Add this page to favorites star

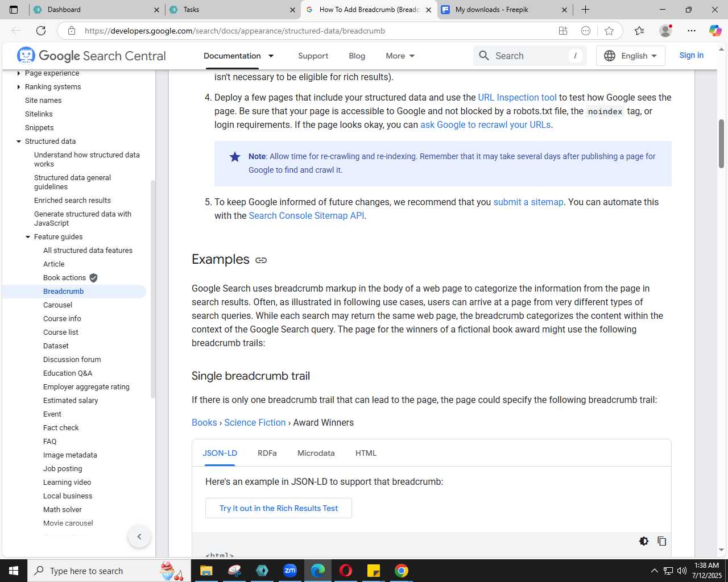[x=609, y=31]
